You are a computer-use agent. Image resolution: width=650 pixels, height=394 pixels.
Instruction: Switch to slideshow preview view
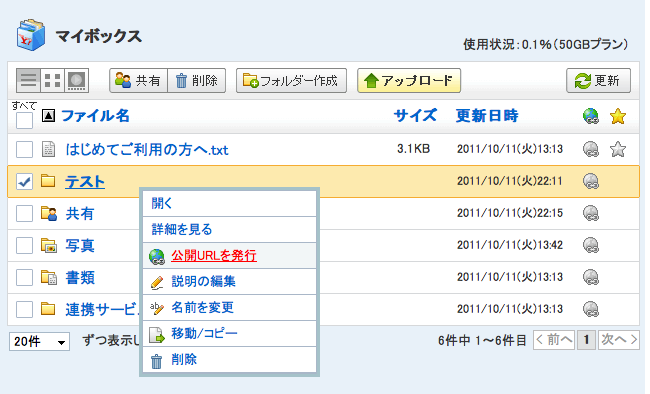coord(76,80)
